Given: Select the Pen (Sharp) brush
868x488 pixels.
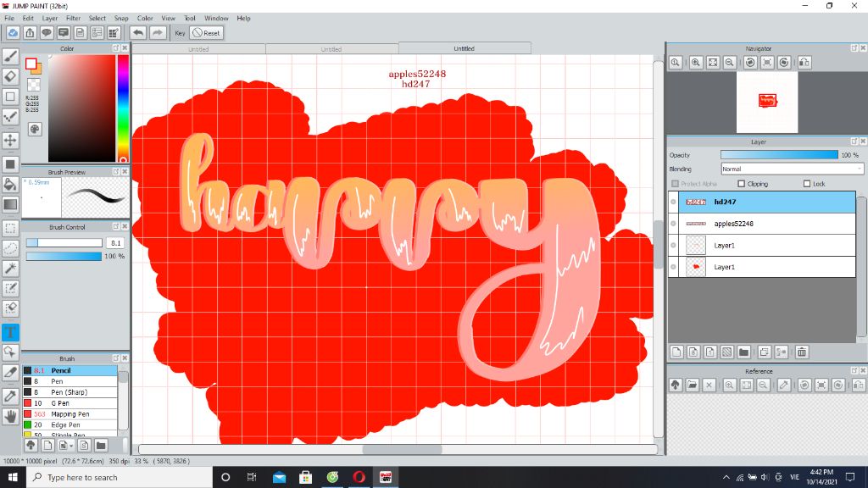Looking at the screenshot, I should (70, 392).
